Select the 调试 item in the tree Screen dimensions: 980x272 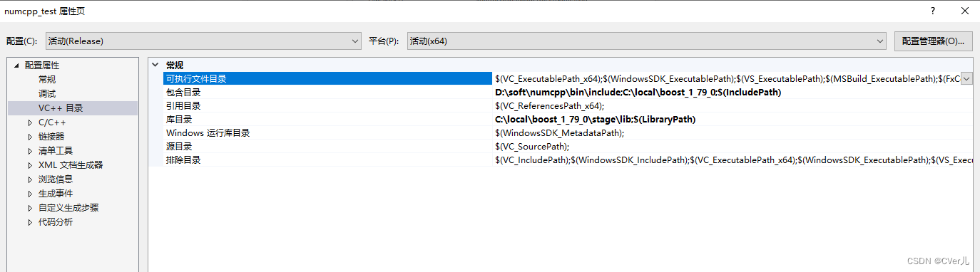pyautogui.click(x=47, y=94)
